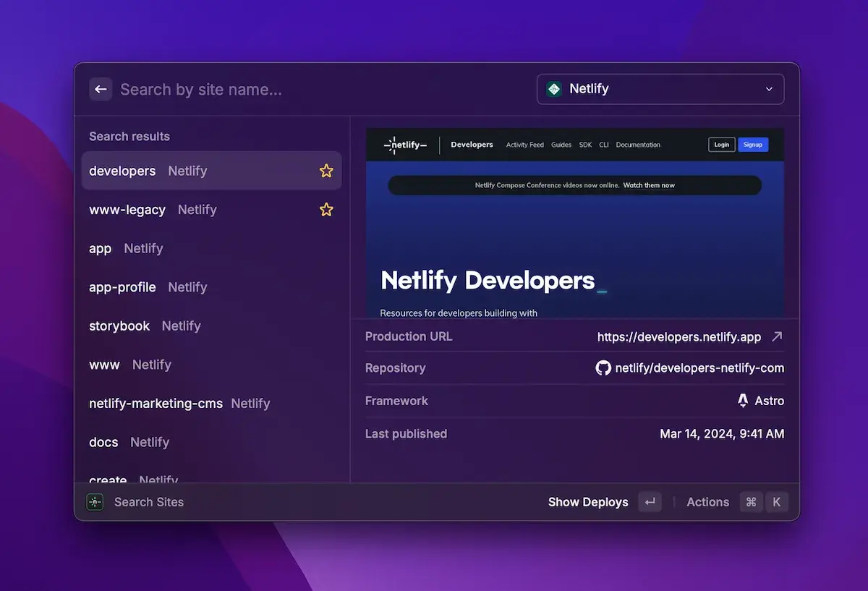Click SDK in preview navigation

(585, 145)
